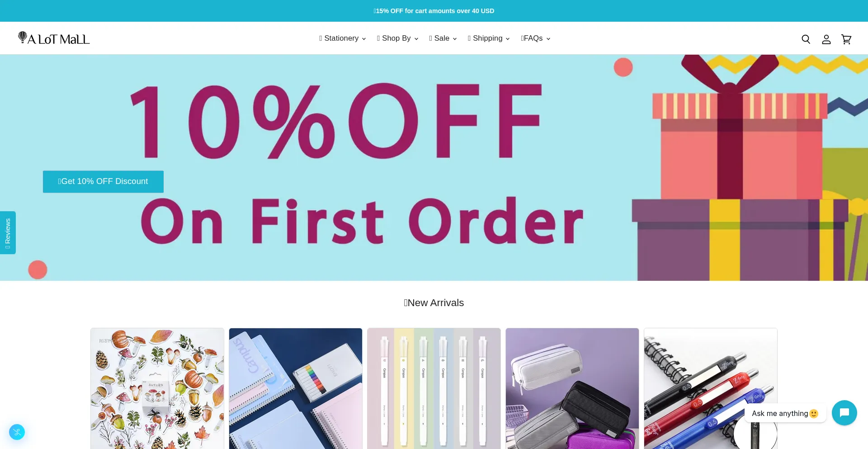868x449 pixels.
Task: Expand the Sale dropdown menu
Action: point(443,38)
